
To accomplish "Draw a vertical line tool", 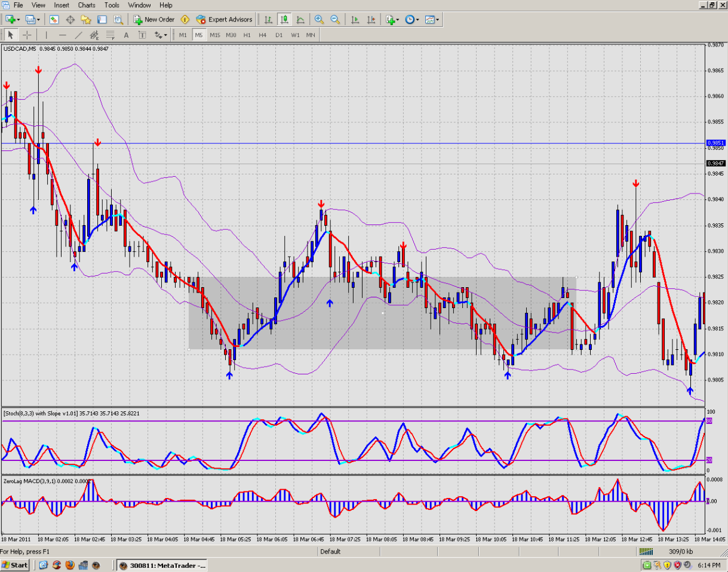I will point(46,35).
